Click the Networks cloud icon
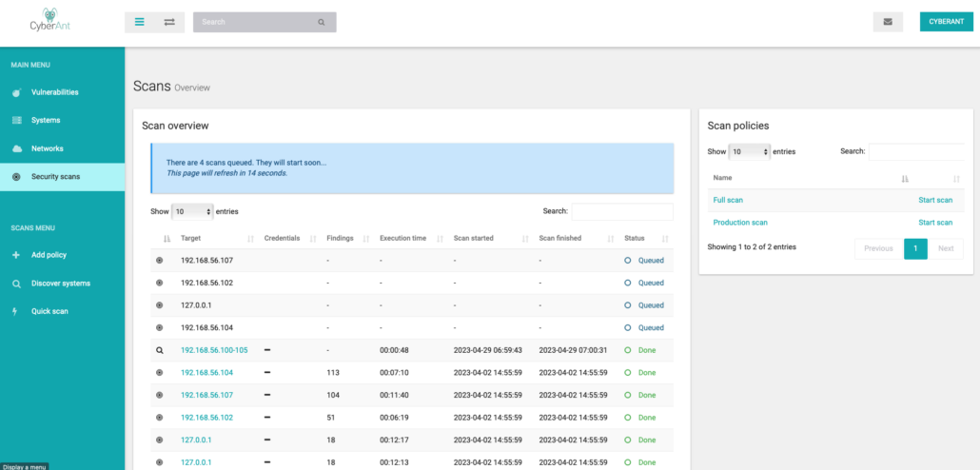 (x=17, y=148)
